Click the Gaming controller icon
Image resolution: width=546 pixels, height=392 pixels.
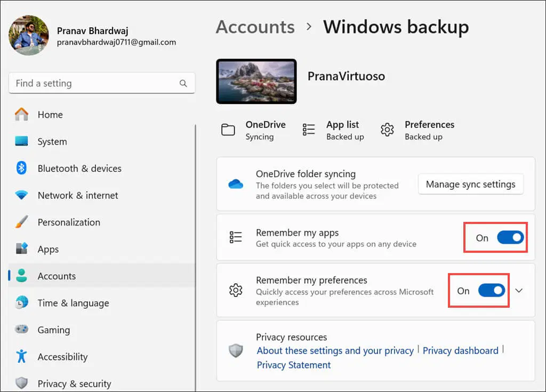(21, 330)
